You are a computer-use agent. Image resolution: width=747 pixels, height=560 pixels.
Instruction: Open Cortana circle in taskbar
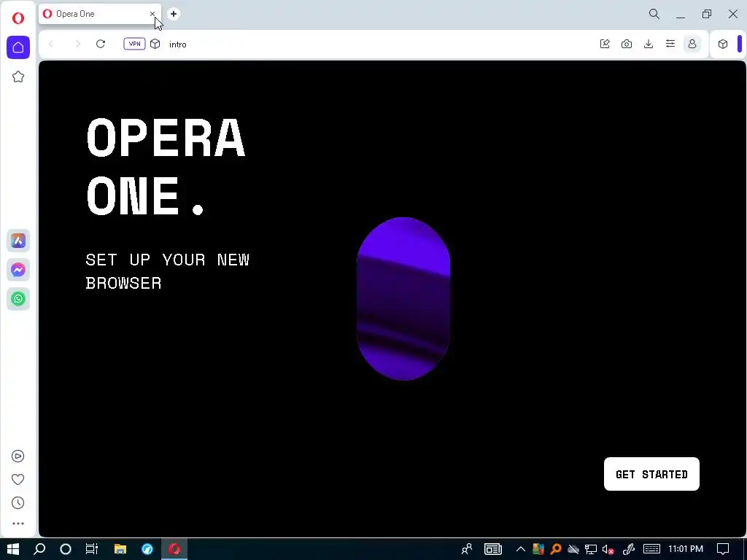(x=66, y=548)
